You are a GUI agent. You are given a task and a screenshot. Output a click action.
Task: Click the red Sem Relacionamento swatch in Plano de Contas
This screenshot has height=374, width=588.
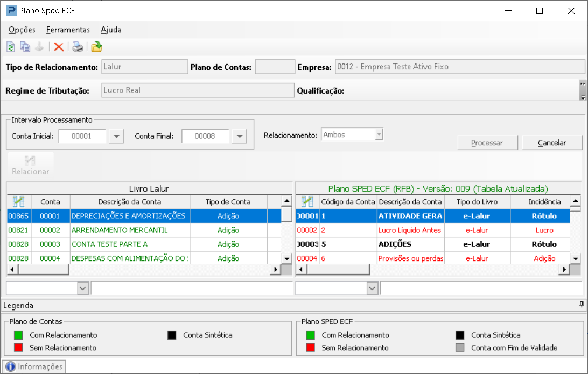coord(18,348)
